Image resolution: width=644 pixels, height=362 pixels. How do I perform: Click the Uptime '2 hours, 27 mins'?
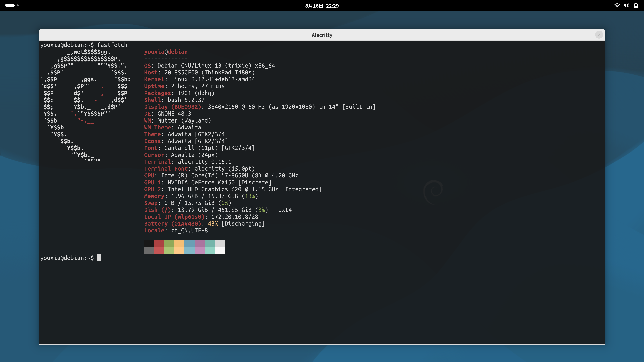[x=198, y=86]
